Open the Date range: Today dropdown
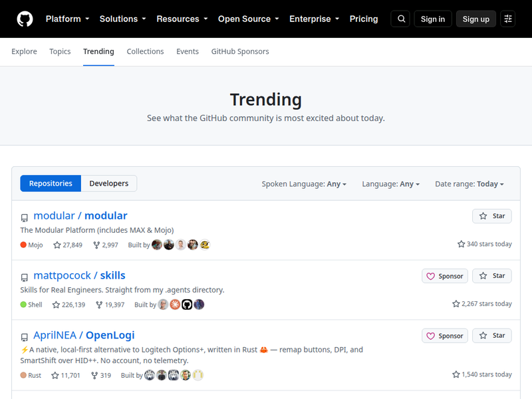Image resolution: width=532 pixels, height=399 pixels. (469, 184)
